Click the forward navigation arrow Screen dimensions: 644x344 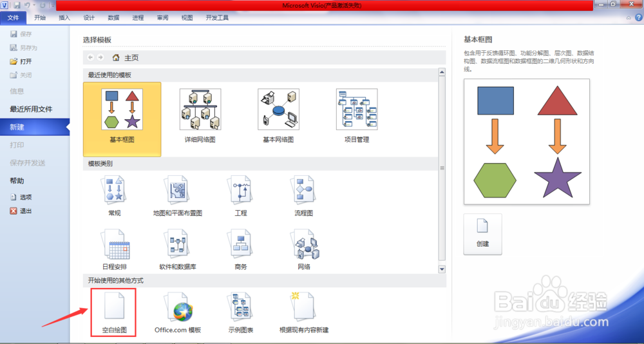click(x=100, y=57)
